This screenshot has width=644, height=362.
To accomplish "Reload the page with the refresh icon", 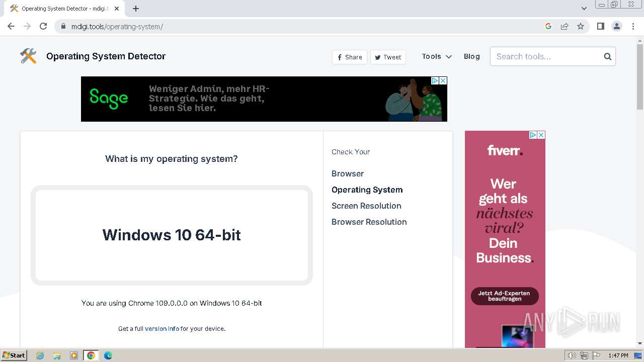I will coord(43,26).
